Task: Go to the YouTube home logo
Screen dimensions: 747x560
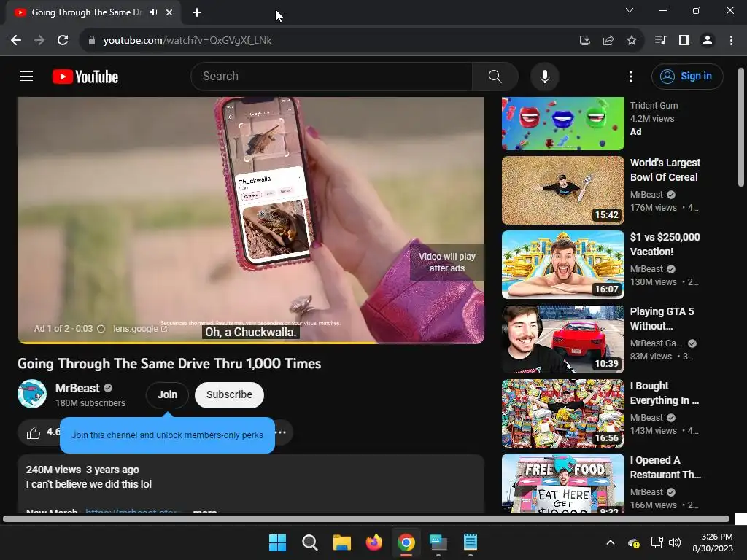Action: [85, 77]
